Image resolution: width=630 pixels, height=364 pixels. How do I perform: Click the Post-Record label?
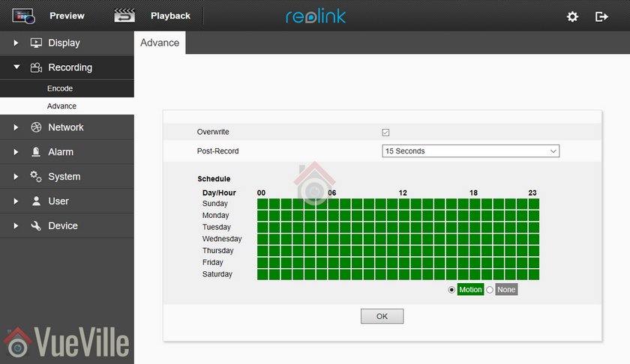217,151
